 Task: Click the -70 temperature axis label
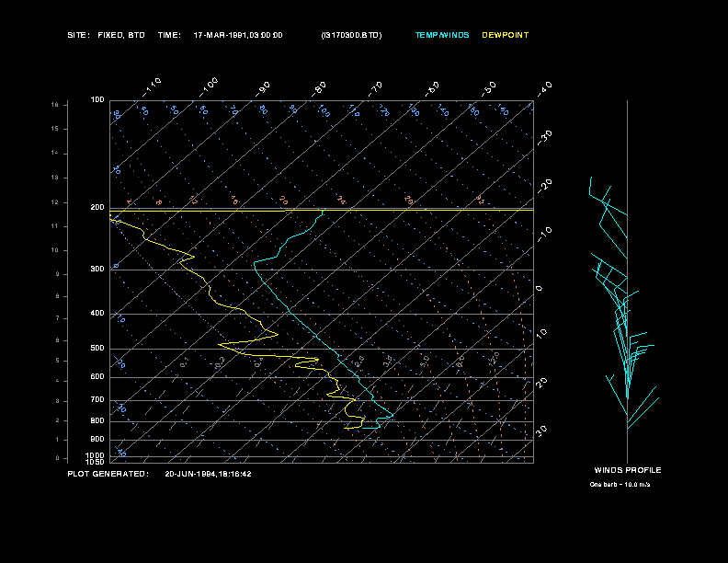[375, 89]
